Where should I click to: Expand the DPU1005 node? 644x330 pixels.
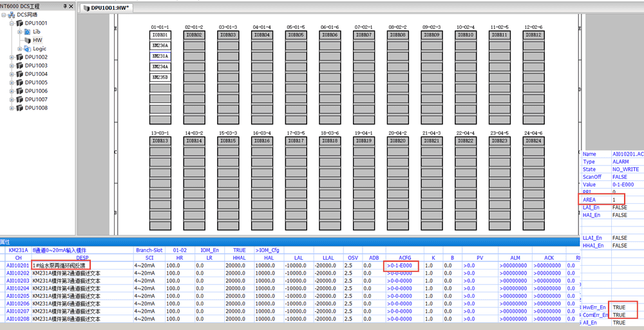pyautogui.click(x=12, y=82)
